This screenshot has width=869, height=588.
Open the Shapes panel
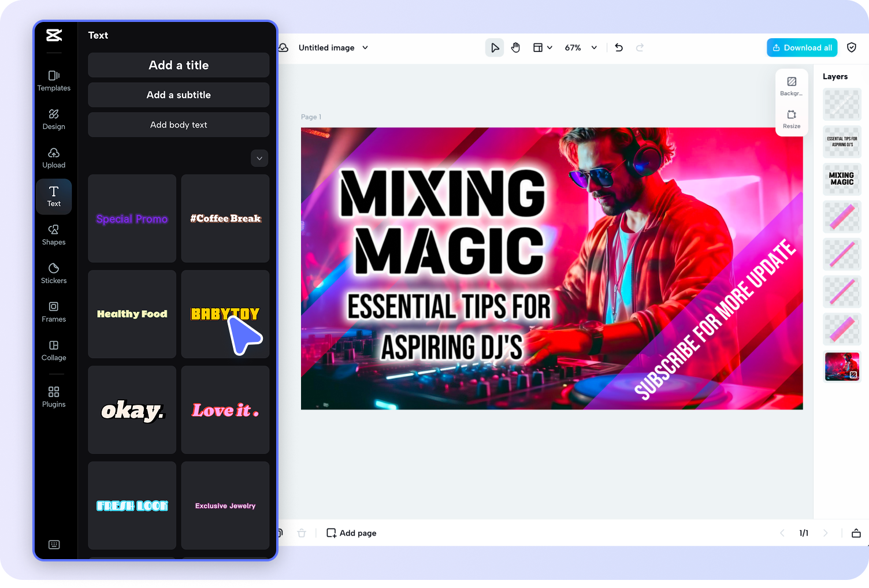(x=54, y=235)
